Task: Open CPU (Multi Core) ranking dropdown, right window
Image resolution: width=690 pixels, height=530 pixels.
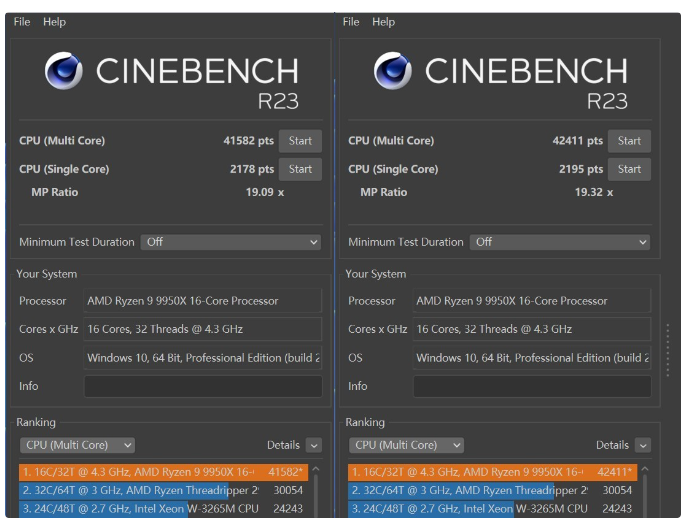Action: coord(407,445)
